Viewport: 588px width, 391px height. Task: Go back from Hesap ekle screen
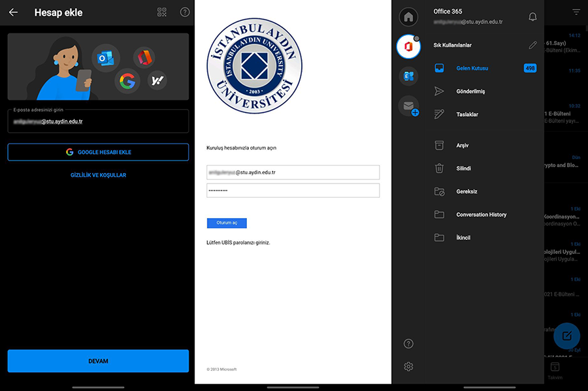click(x=14, y=12)
